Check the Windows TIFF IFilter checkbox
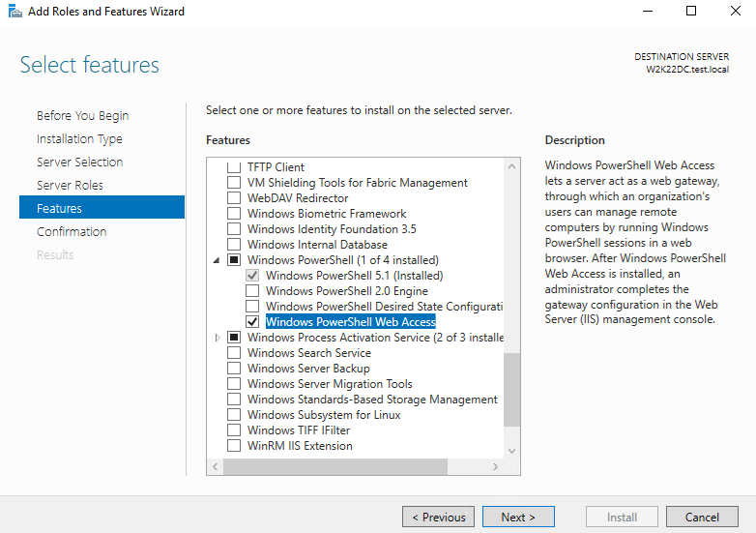The width and height of the screenshot is (756, 533). [x=234, y=429]
